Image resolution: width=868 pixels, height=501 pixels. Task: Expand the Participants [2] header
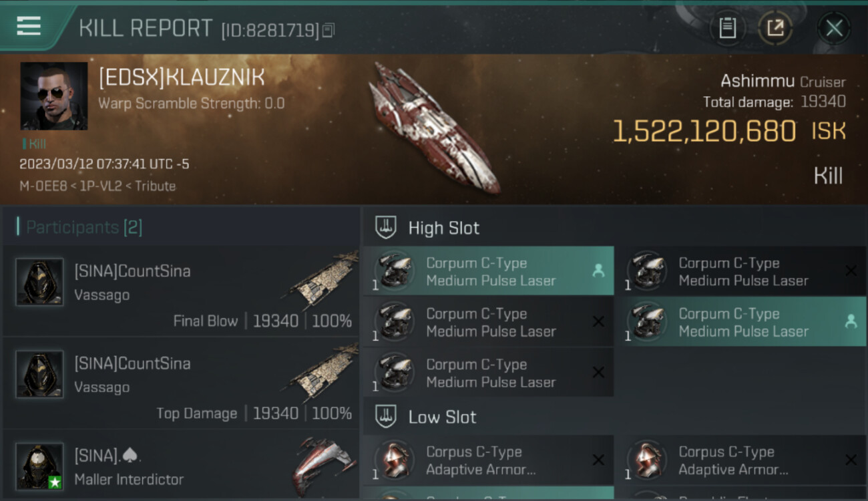click(x=80, y=227)
